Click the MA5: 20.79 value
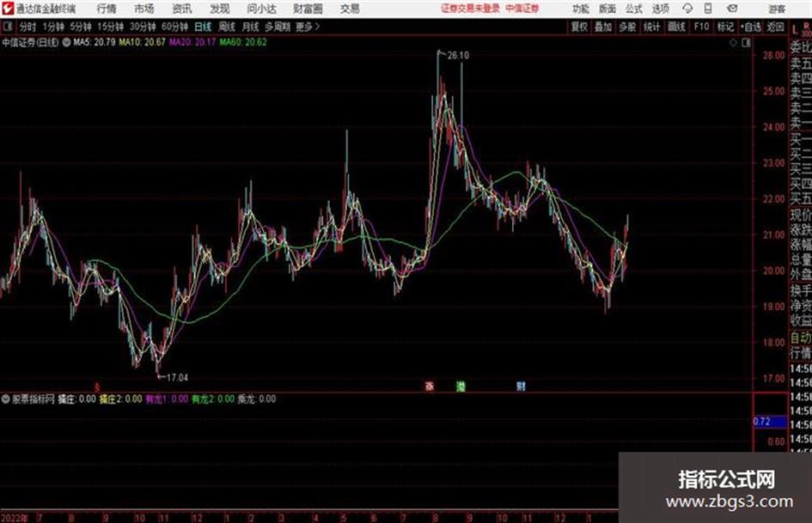 pos(95,42)
